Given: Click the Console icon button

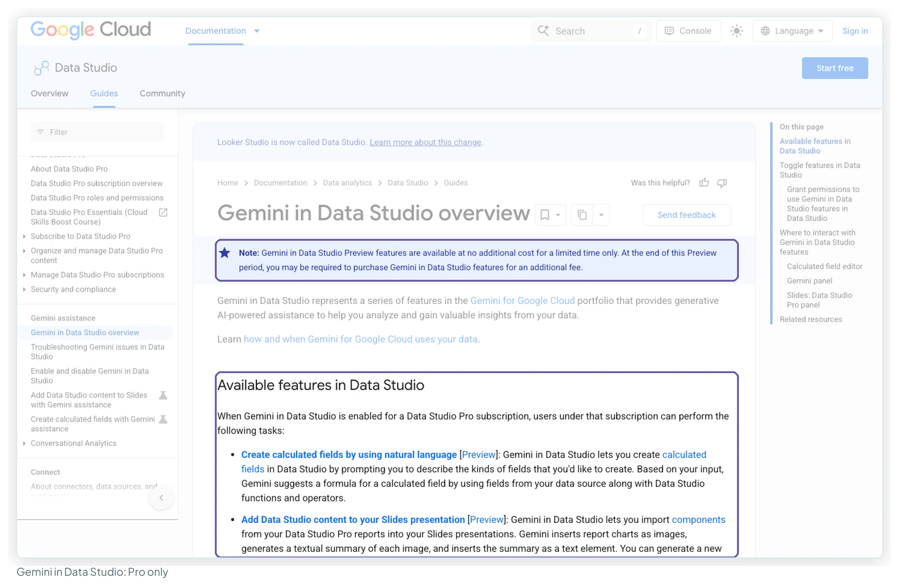Looking at the screenshot, I should (x=689, y=31).
